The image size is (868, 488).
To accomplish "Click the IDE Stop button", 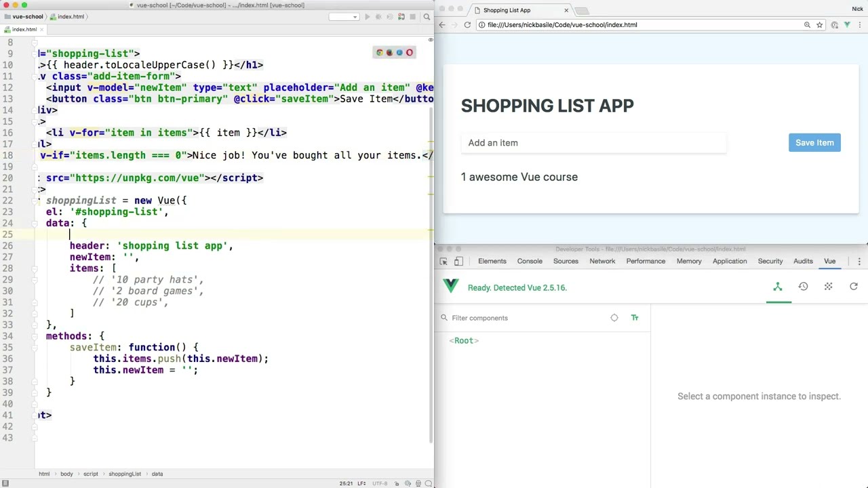I will 412,17.
